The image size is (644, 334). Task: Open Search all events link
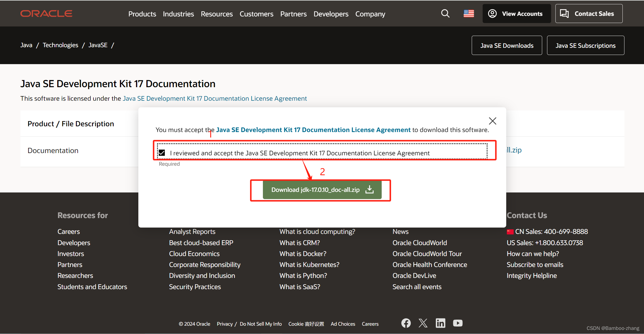[417, 287]
